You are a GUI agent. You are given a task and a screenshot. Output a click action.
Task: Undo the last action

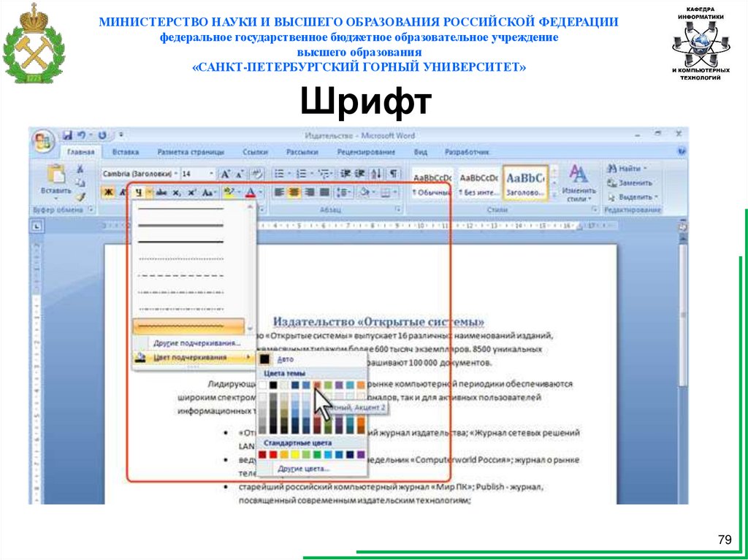pos(82,136)
